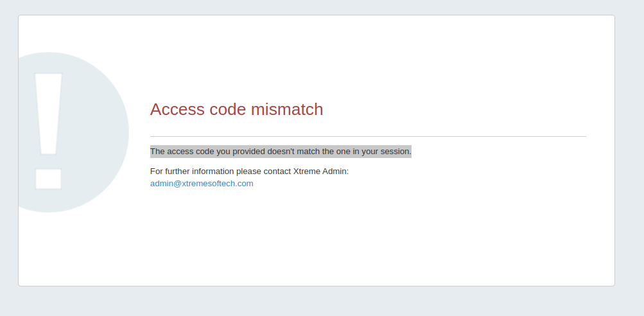Click 'For further information please contact' text
This screenshot has width=644, height=316.
click(221, 171)
